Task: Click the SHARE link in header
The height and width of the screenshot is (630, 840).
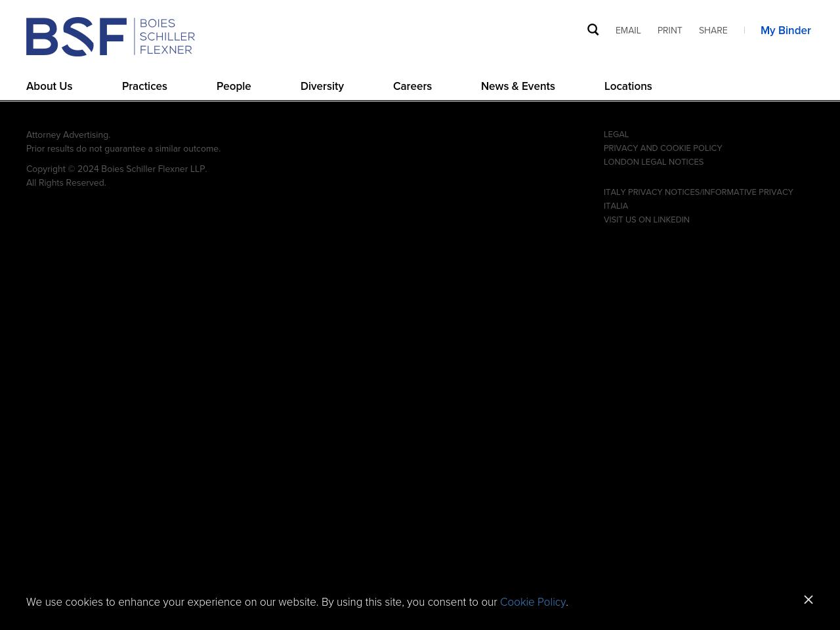Action: pos(713,30)
